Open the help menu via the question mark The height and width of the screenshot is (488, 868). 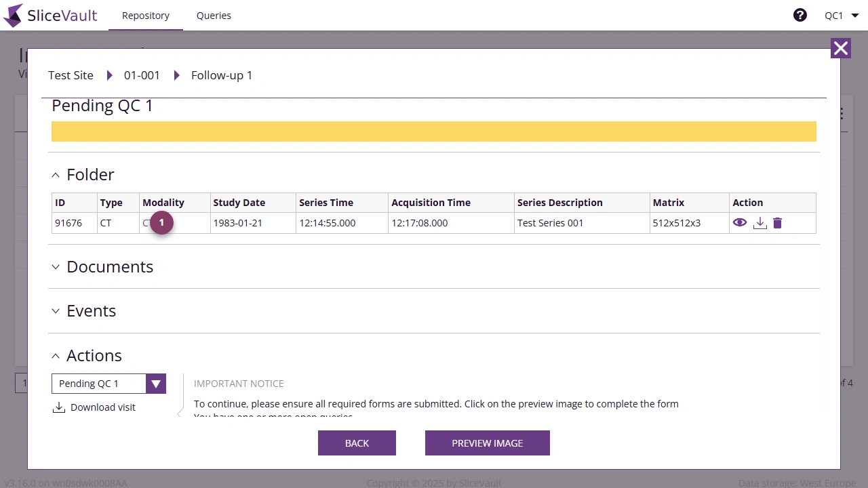(x=800, y=14)
